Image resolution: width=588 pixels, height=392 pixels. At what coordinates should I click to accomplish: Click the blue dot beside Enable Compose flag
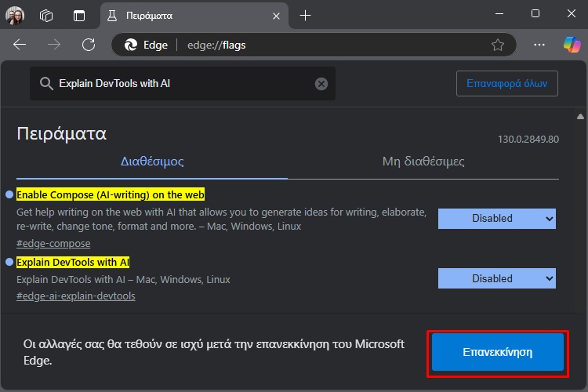pos(9,194)
